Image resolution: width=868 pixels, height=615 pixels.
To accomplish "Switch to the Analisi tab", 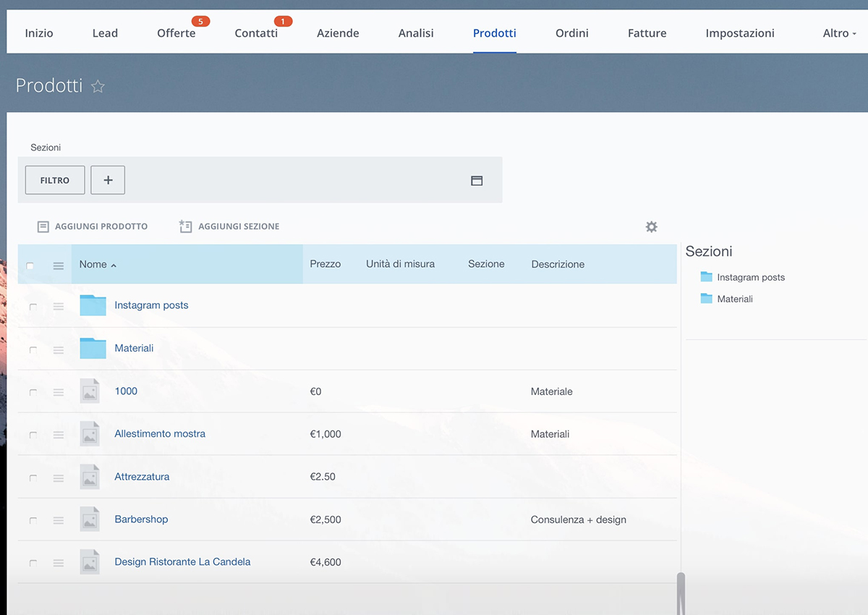I will click(x=416, y=33).
